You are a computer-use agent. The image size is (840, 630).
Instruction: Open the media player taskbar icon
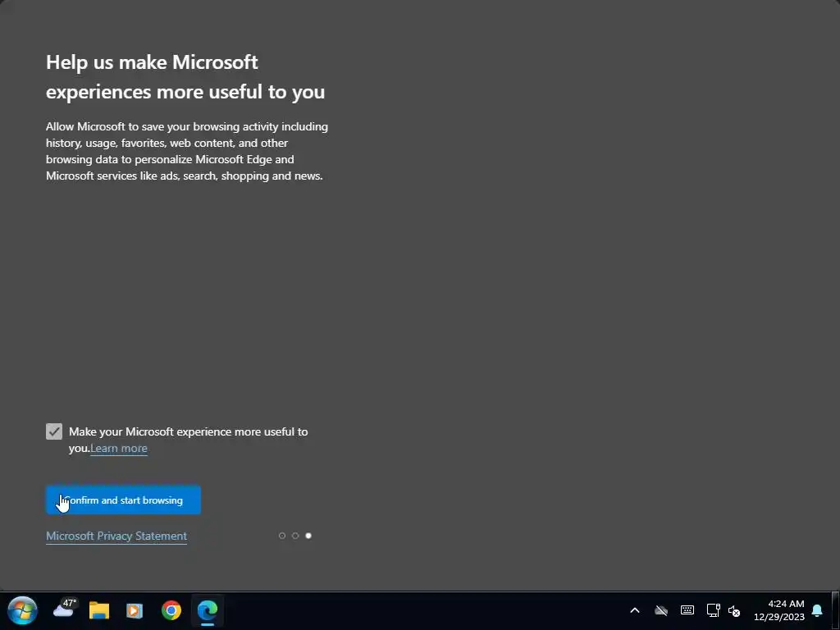click(x=135, y=610)
